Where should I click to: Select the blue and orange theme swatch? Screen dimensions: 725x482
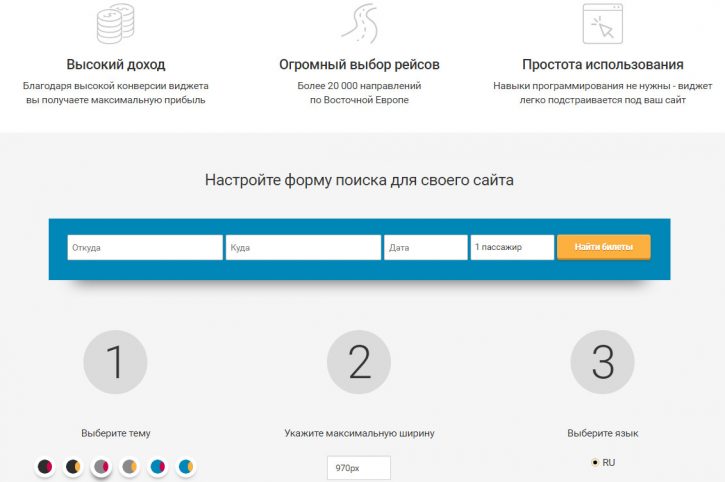pyautogui.click(x=186, y=466)
